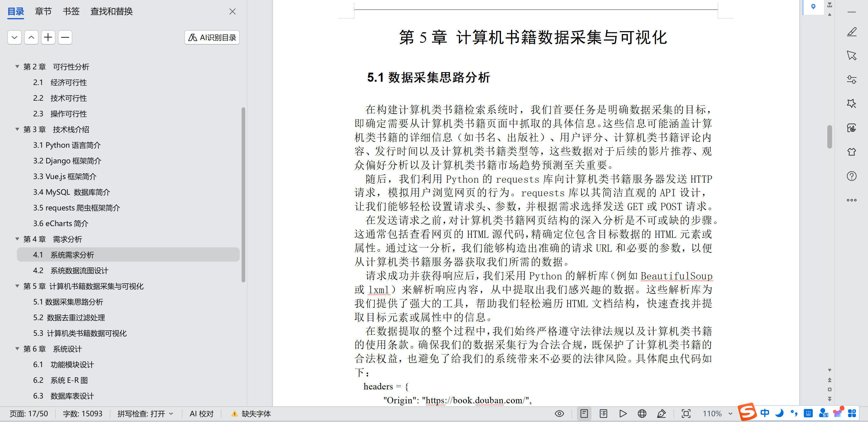
Task: Switch to the 目录 tab
Action: point(16,11)
